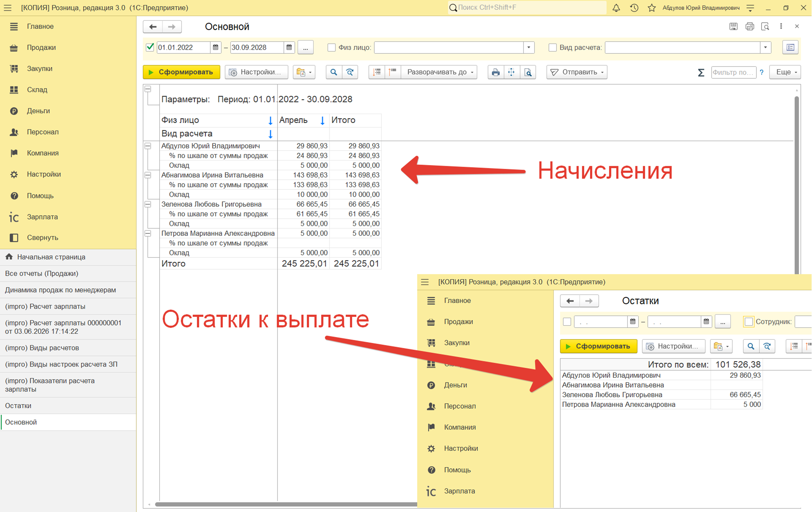Open history clock icon in title bar
Screen dimensions: 812x512
click(634, 8)
